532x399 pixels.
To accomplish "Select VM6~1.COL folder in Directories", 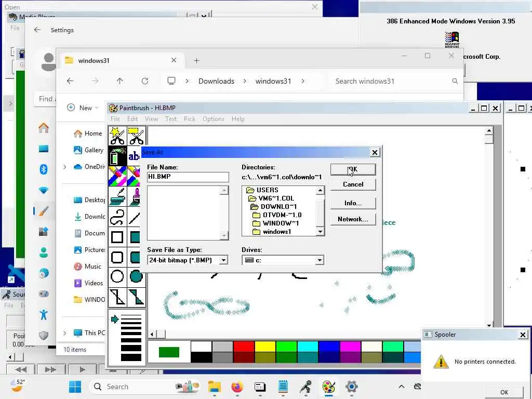I will (x=271, y=198).
